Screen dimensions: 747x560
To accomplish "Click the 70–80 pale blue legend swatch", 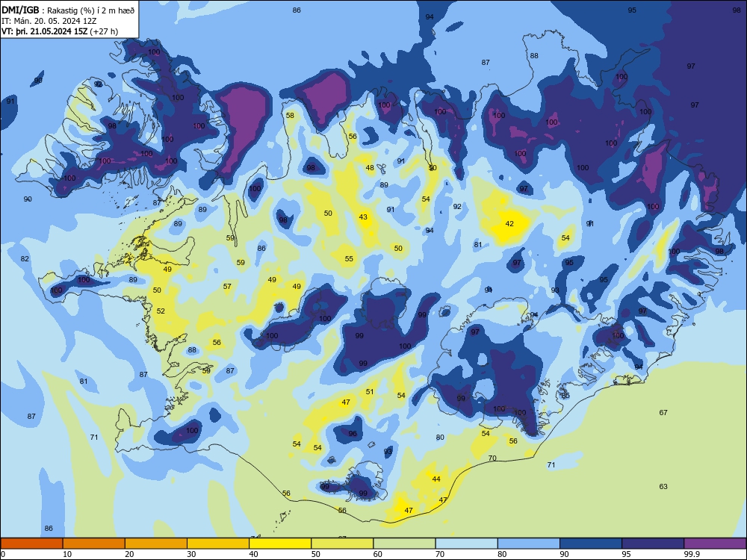I will (x=466, y=544).
